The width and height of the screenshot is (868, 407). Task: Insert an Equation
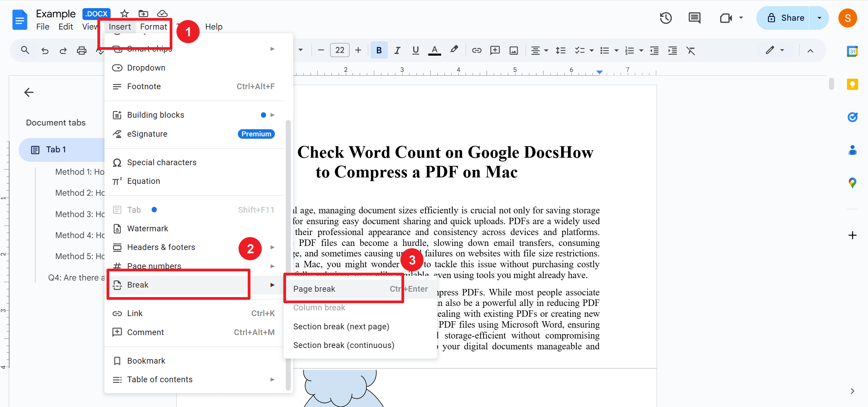(x=194, y=181)
